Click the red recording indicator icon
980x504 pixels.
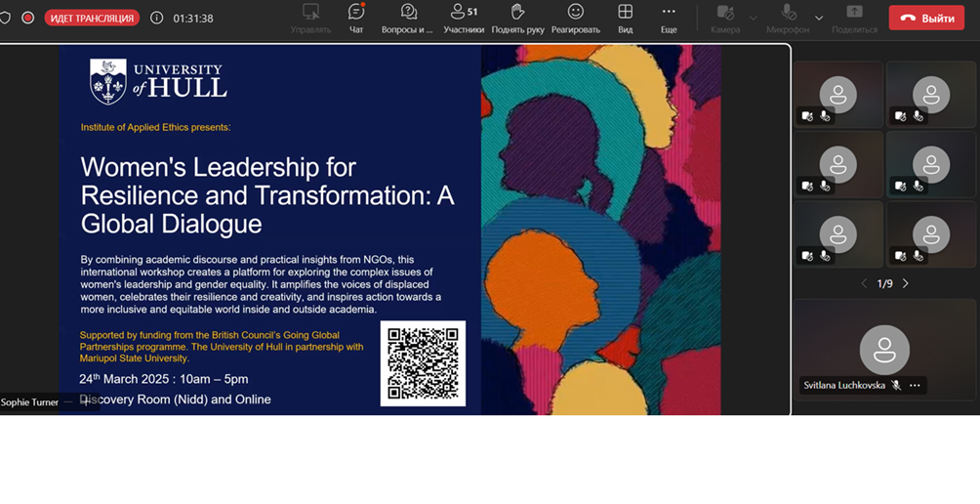tap(27, 19)
